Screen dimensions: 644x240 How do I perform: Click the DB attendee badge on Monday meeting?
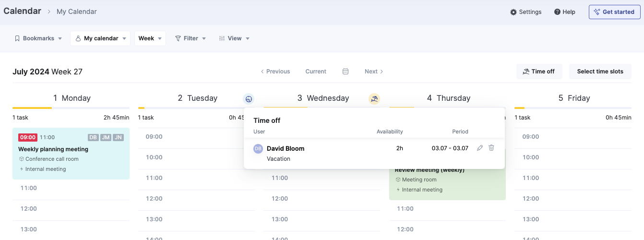[x=93, y=137]
